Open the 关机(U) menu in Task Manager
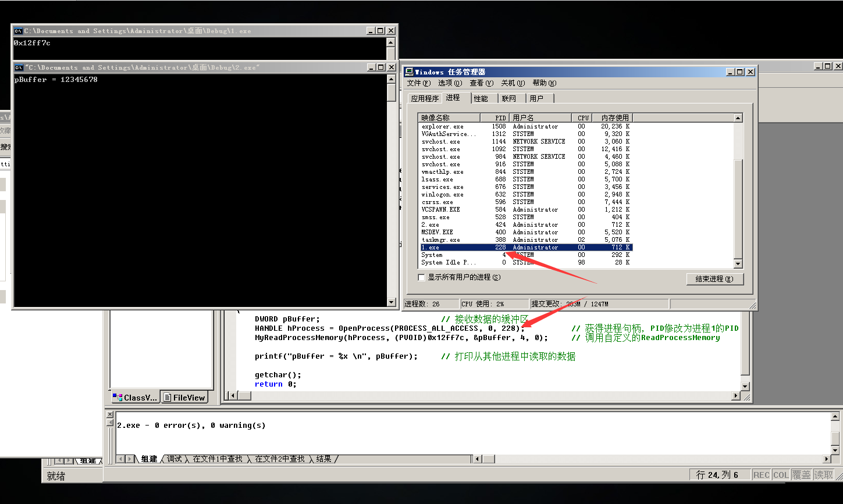This screenshot has width=843, height=504. tap(513, 83)
